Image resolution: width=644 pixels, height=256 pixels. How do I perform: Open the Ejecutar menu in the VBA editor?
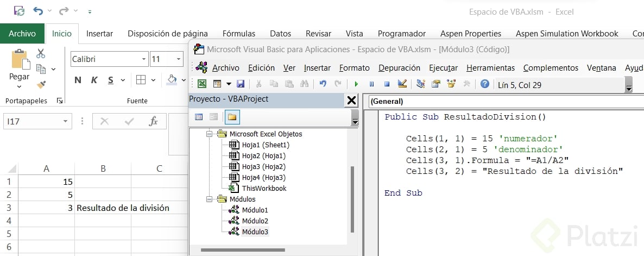click(x=443, y=68)
